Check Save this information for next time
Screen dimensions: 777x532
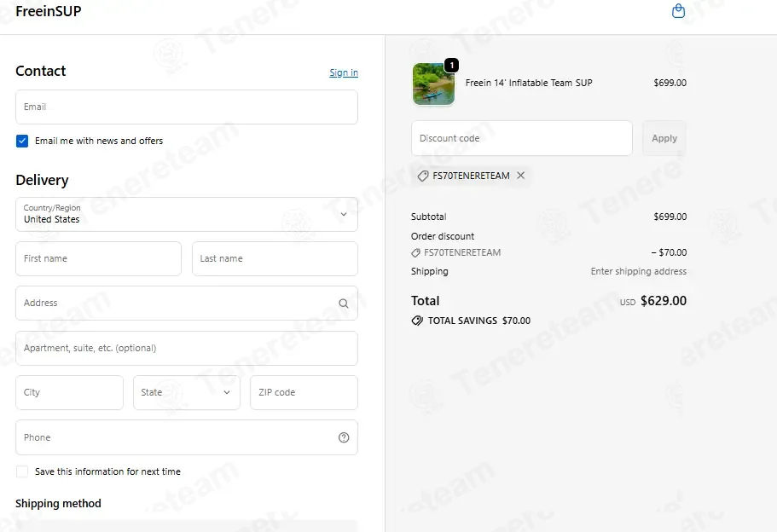22,471
